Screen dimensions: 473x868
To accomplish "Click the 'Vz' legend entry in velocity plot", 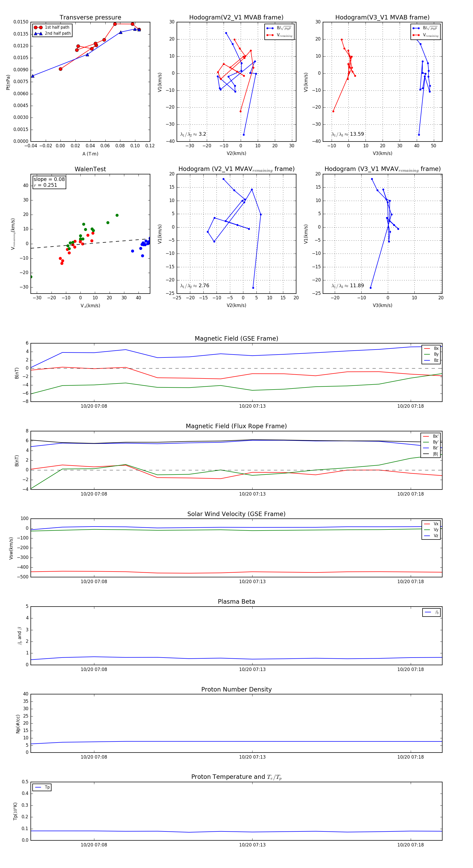I will pyautogui.click(x=431, y=536).
